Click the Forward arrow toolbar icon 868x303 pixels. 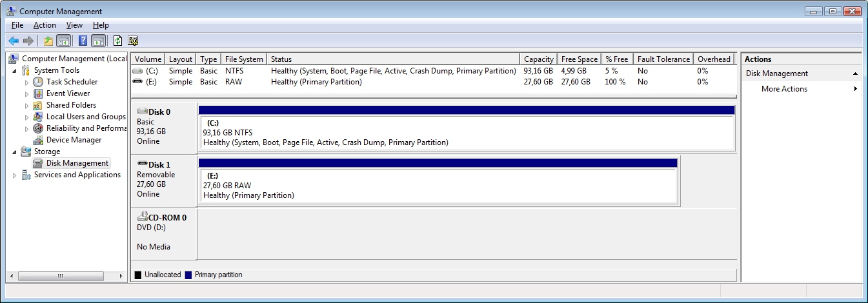click(x=28, y=41)
